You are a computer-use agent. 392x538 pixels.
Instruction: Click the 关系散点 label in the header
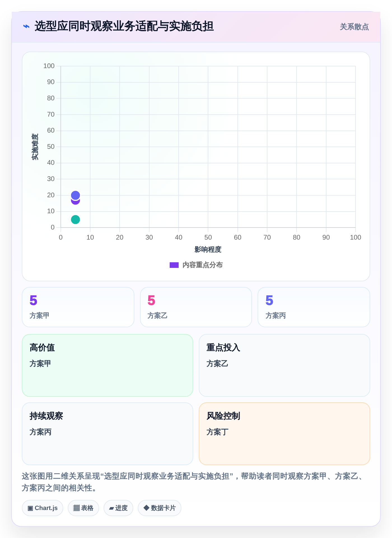(354, 27)
